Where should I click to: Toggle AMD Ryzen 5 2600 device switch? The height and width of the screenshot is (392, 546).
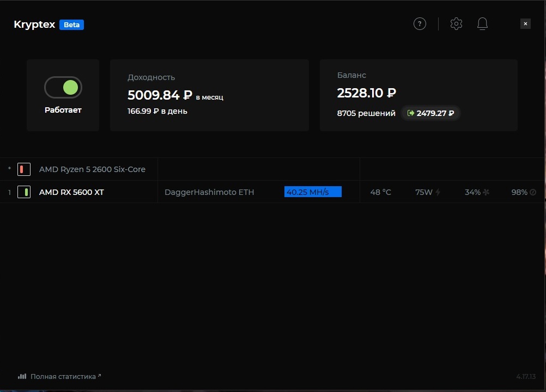[x=24, y=169]
